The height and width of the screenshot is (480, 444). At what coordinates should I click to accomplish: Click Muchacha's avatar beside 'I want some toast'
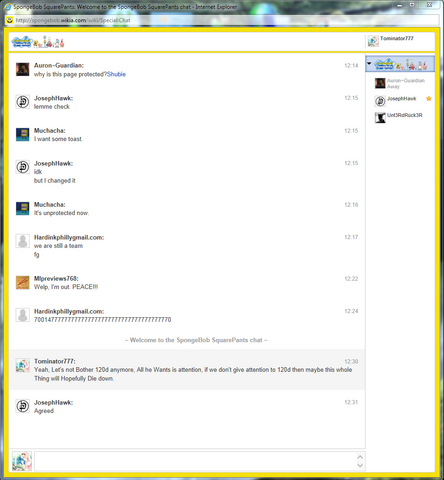pos(22,134)
